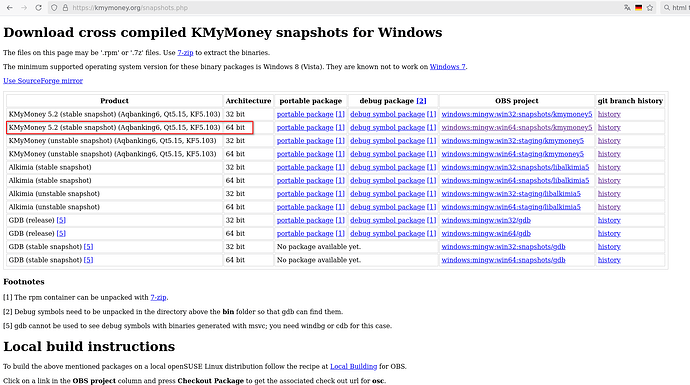Screen dimensions: 690x385
Task: Click Use SourceForge mirror link
Action: (x=43, y=81)
